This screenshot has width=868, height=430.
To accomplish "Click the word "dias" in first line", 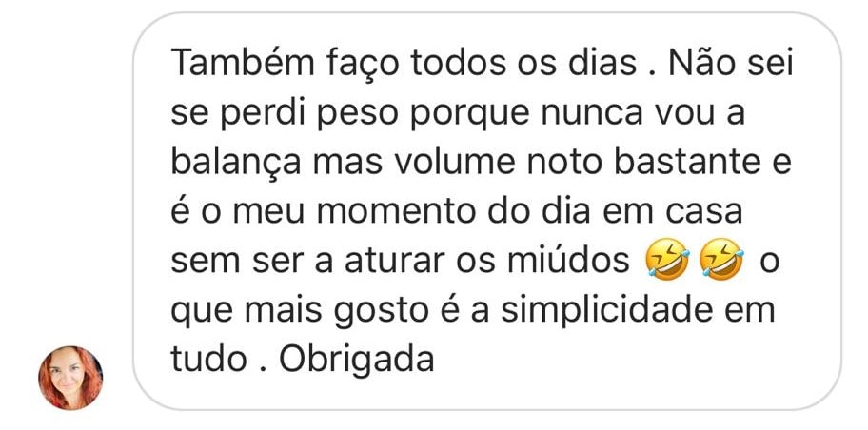I will (x=604, y=63).
